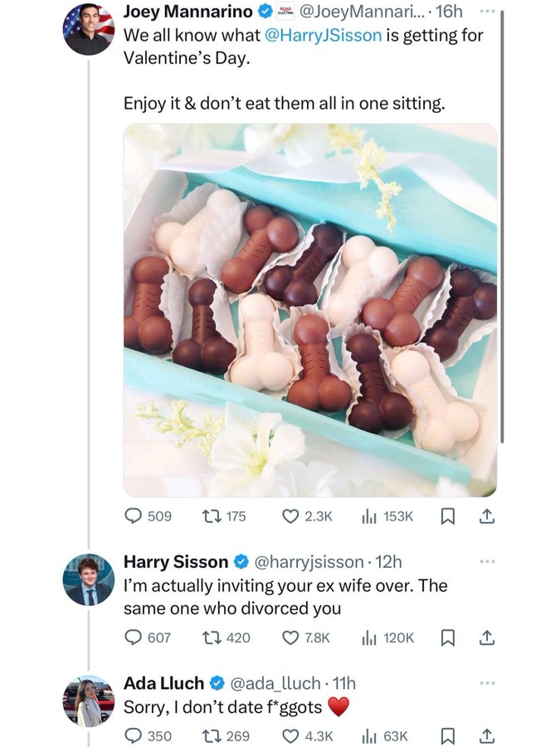Bookmark Harry Sisson's reply
560x747 pixels.
click(446, 638)
